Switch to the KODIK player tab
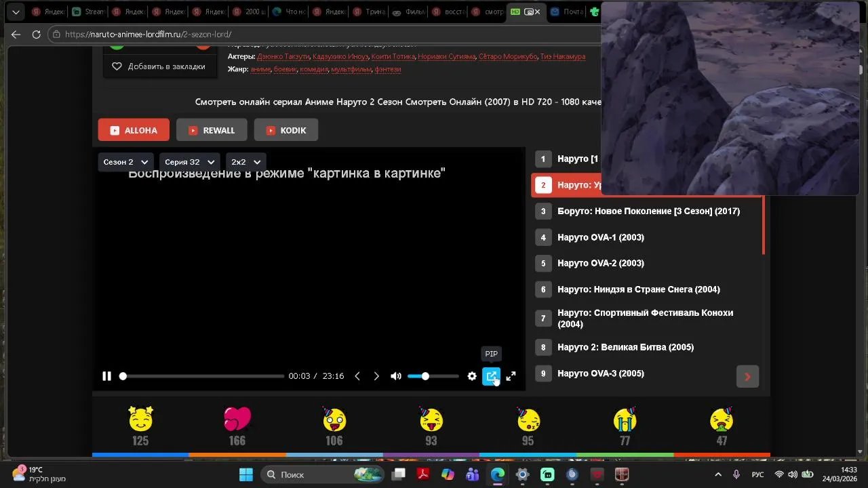The width and height of the screenshot is (868, 488). [286, 130]
